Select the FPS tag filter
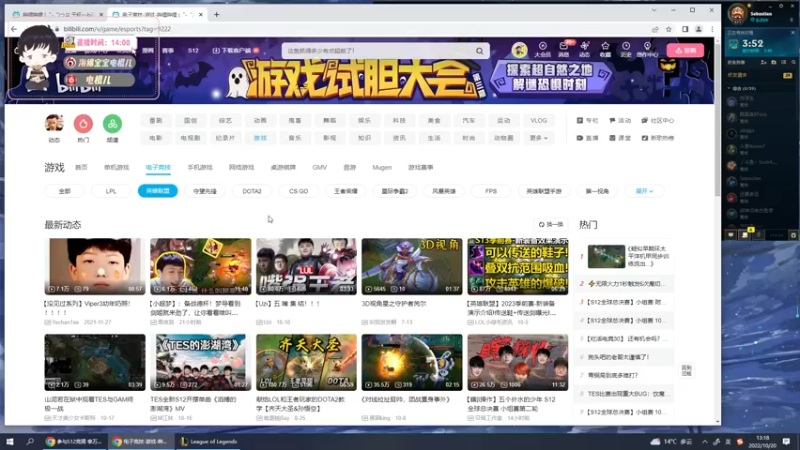Screen dimensions: 800x450 tap(491, 191)
